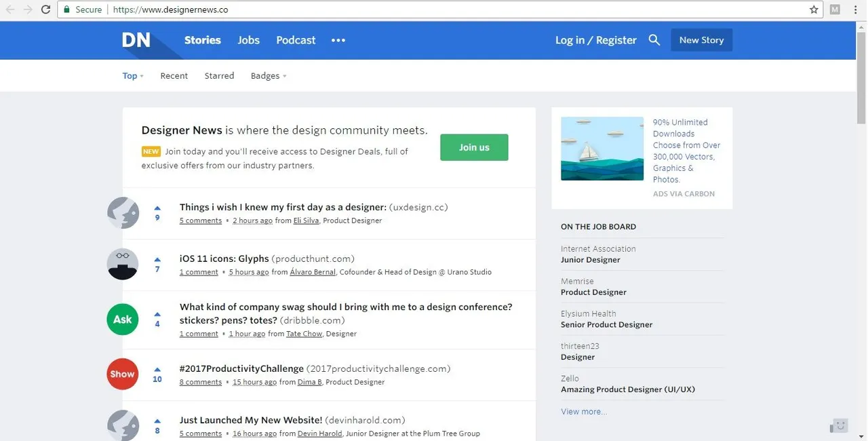Click author name Eli Silva

click(306, 220)
